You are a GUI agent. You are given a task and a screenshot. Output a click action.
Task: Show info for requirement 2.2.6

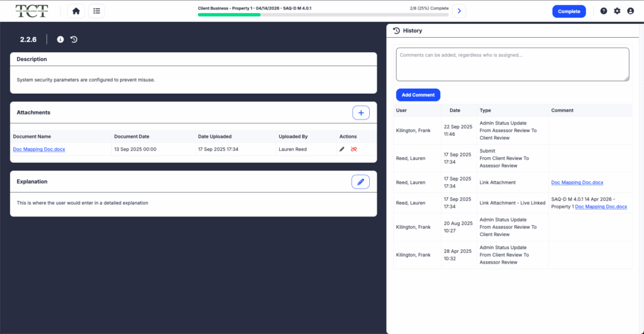(x=60, y=40)
